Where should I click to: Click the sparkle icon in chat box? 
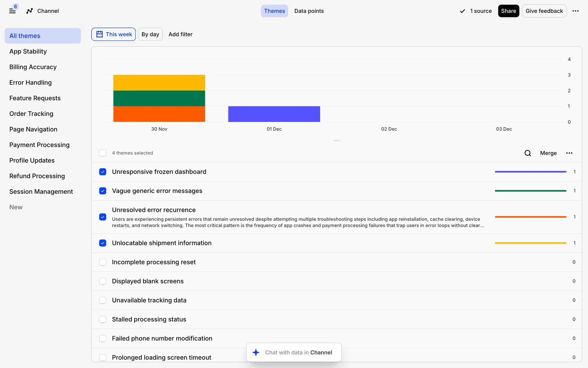tap(256, 352)
